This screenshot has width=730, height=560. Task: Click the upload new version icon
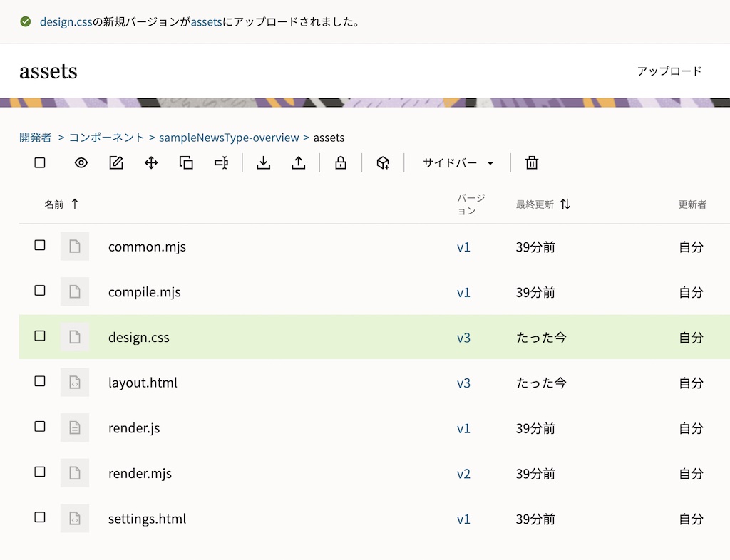[299, 163]
